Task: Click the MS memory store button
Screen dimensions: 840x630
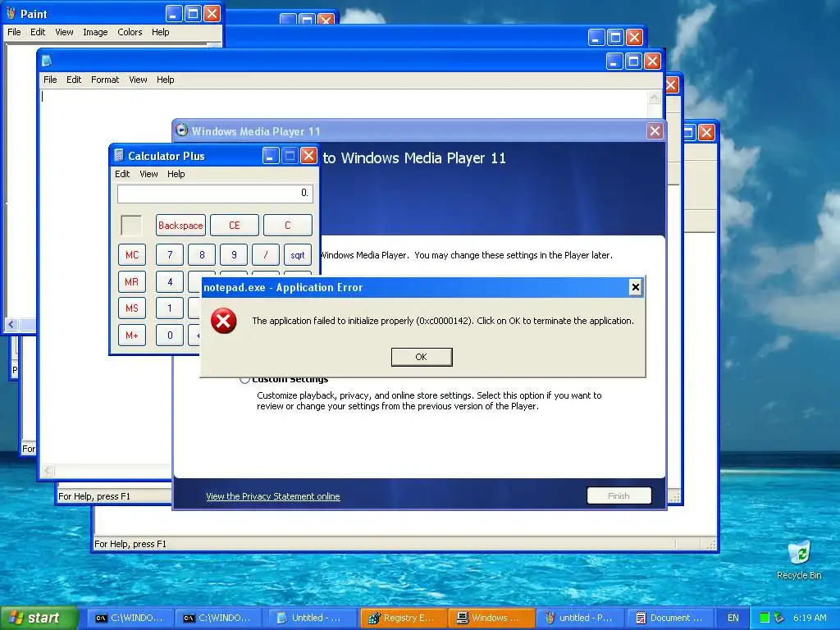Action: pos(132,308)
